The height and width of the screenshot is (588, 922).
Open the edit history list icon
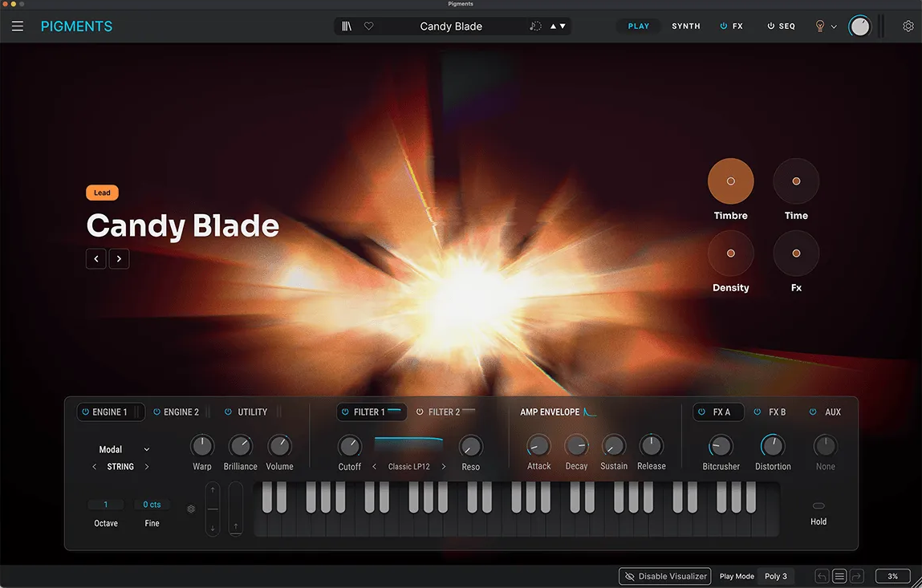839,576
